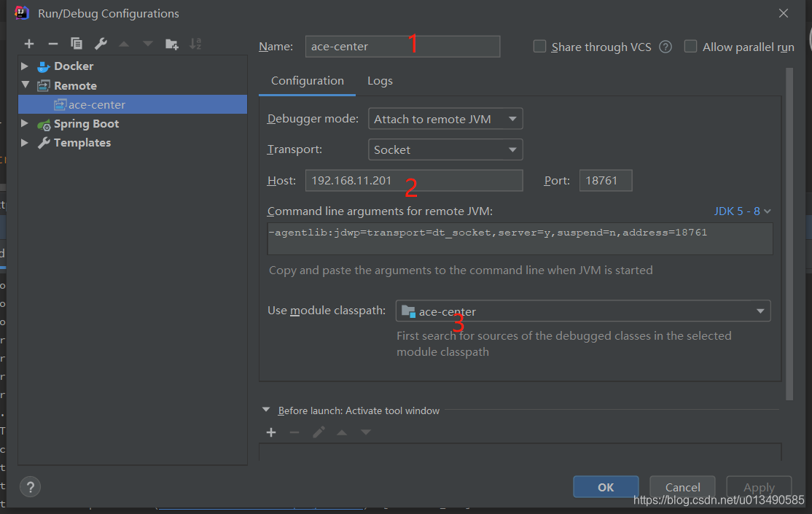Expand the Spring Boot tree node
Screen dimensions: 812x514
click(x=24, y=123)
